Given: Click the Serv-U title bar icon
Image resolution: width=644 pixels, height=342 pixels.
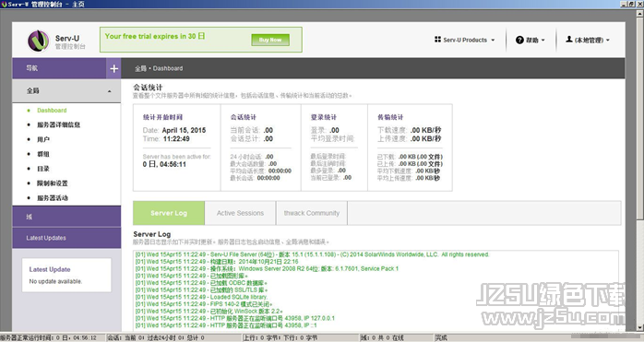Looking at the screenshot, I should click(x=4, y=4).
